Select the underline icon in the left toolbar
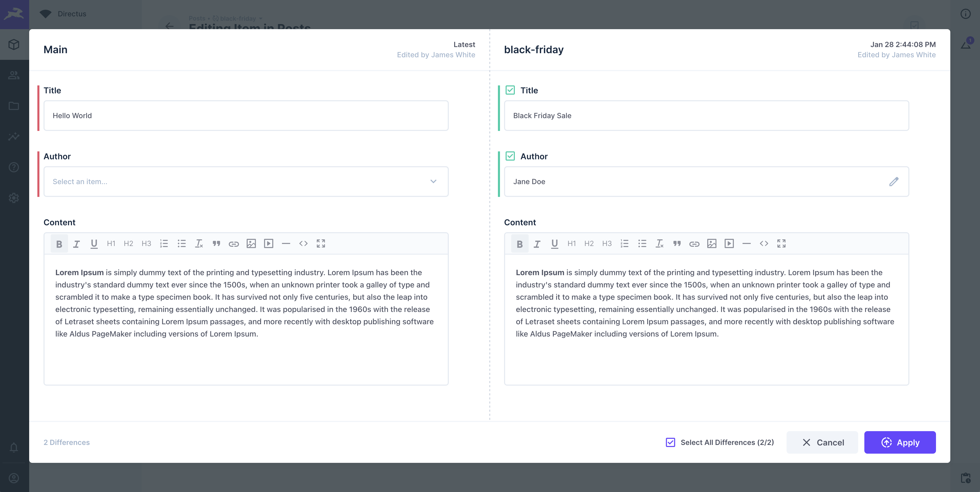This screenshot has height=492, width=980. pos(94,243)
